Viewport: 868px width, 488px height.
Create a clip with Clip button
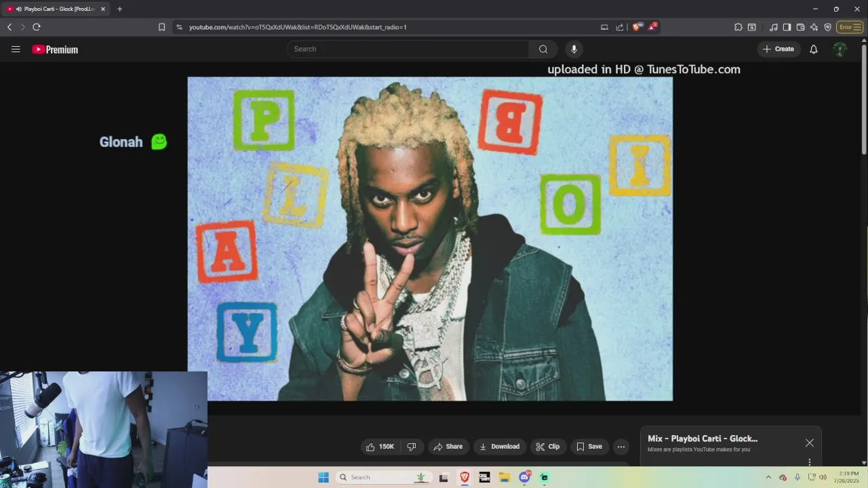pos(547,447)
